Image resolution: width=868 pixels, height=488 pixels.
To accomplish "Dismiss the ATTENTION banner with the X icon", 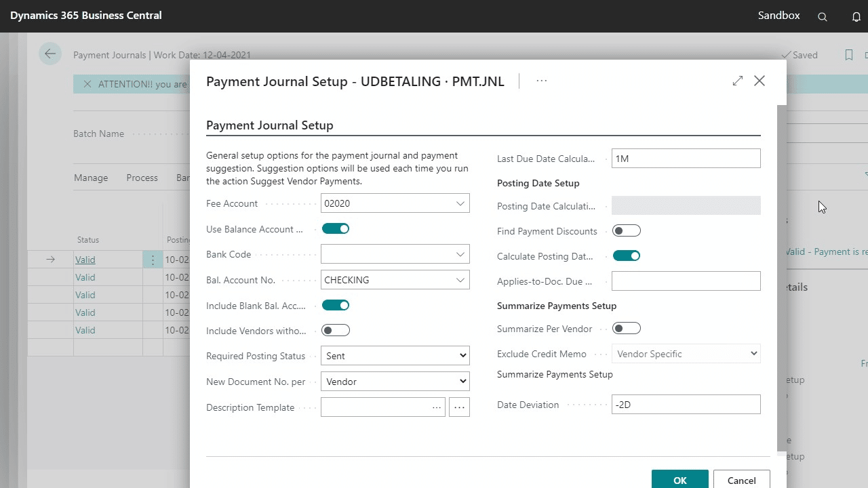I will click(87, 84).
